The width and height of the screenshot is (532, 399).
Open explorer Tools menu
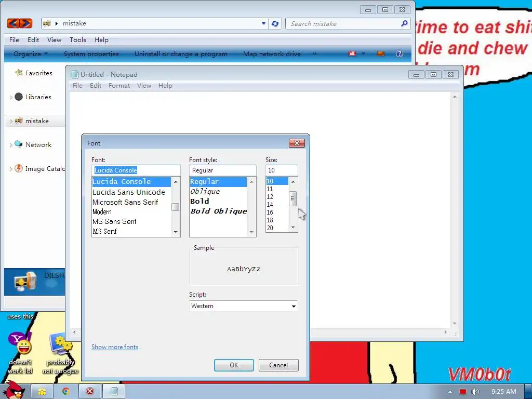78,39
